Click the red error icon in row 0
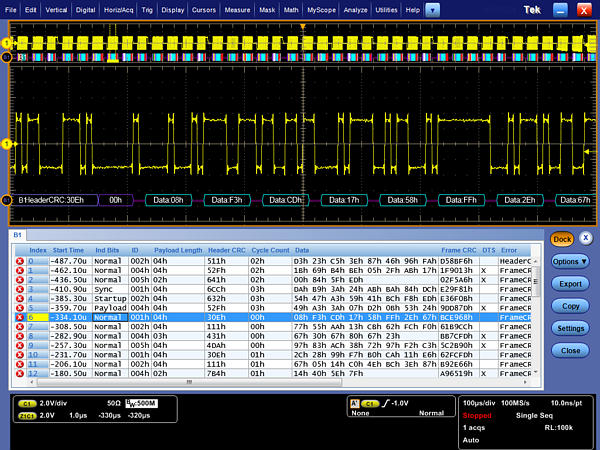 pyautogui.click(x=20, y=261)
